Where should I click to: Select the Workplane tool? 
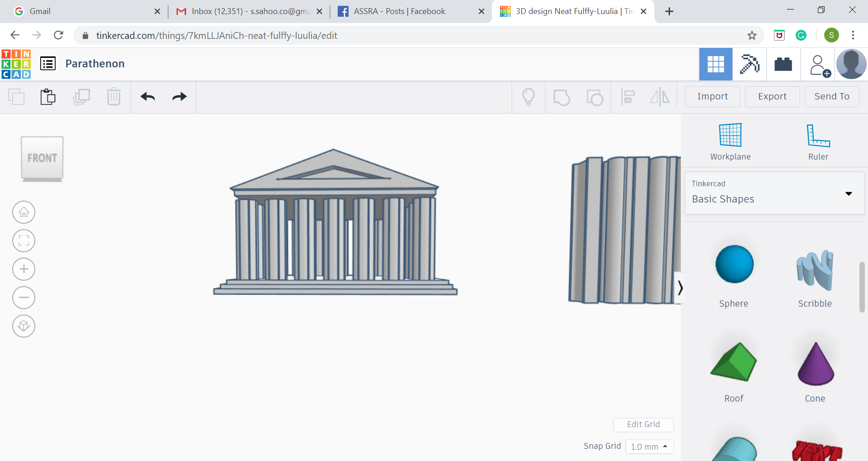point(730,141)
